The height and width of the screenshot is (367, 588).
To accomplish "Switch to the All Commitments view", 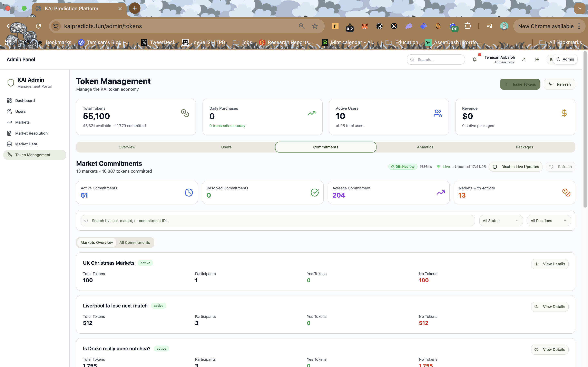I will point(135,242).
